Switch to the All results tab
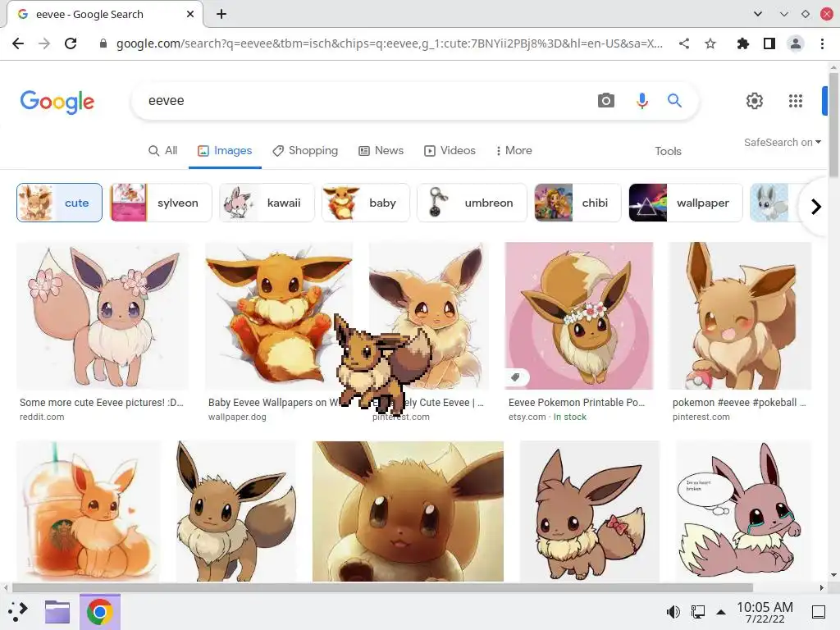This screenshot has width=840, height=630. [x=163, y=151]
